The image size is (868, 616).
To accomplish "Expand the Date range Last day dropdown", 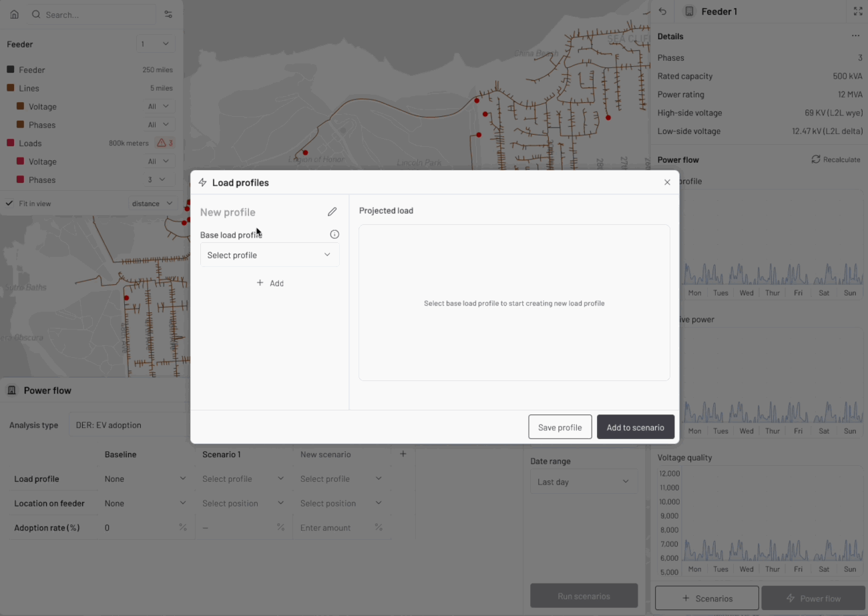I will [x=584, y=482].
